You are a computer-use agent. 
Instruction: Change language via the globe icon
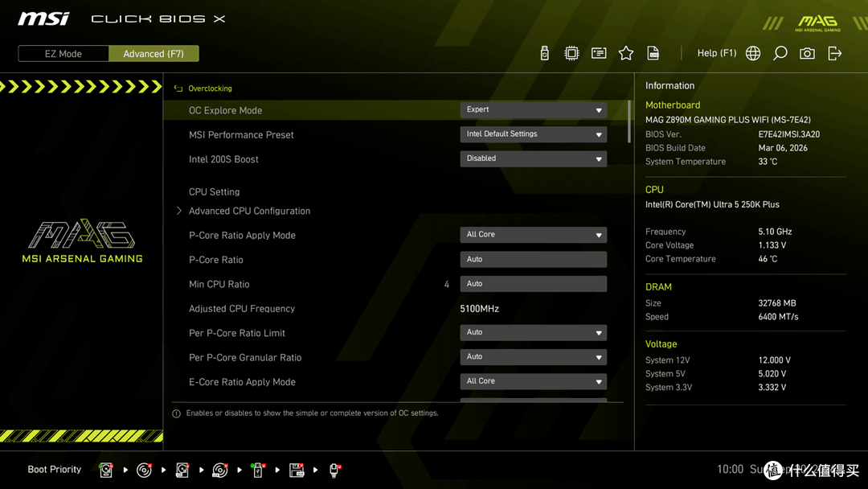(753, 53)
